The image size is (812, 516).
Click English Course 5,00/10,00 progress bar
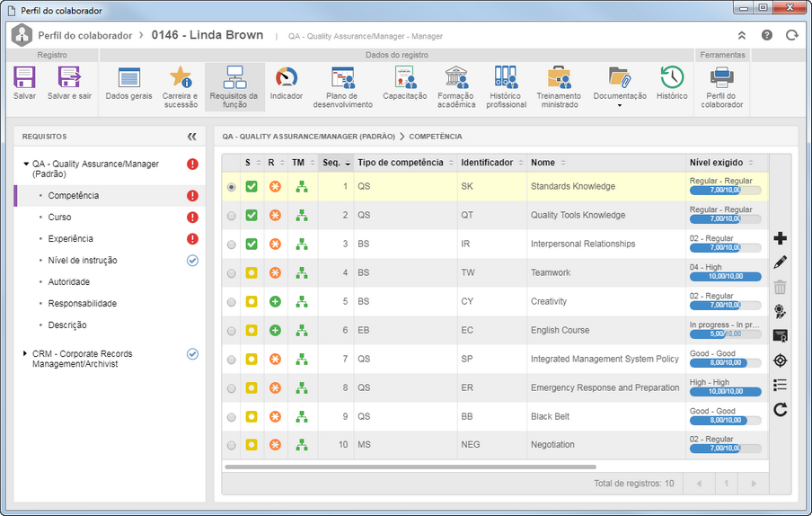725,334
